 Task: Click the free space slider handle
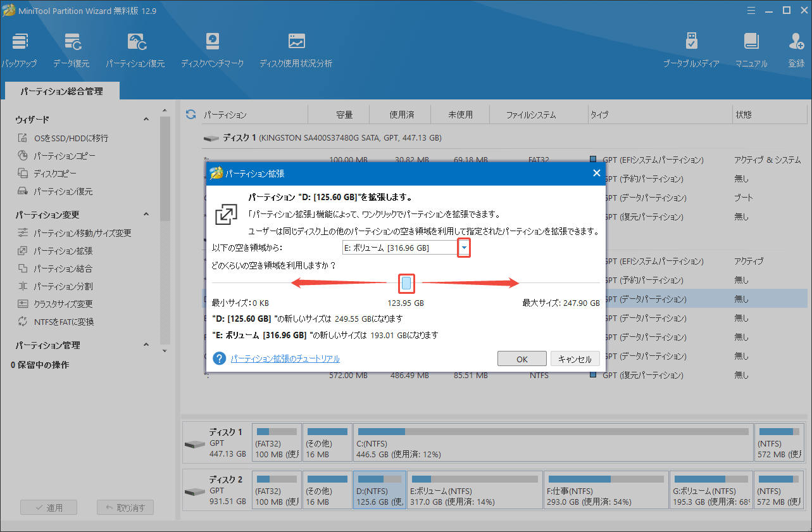point(406,283)
